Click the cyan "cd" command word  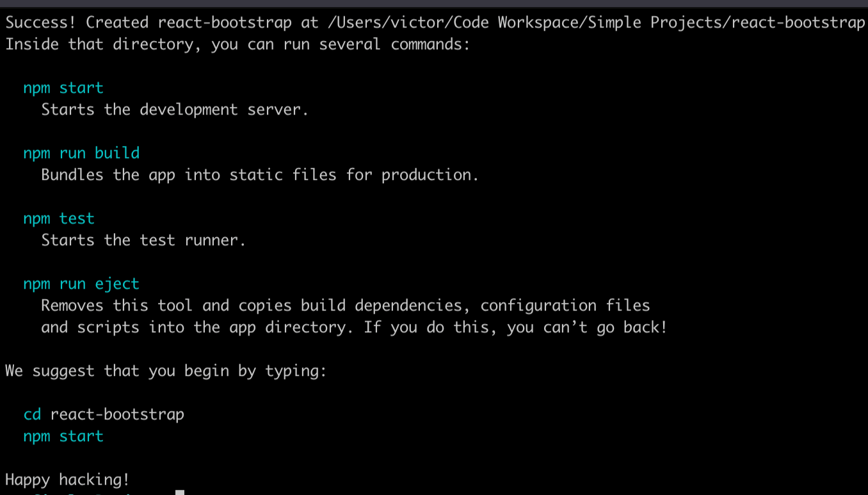(32, 414)
